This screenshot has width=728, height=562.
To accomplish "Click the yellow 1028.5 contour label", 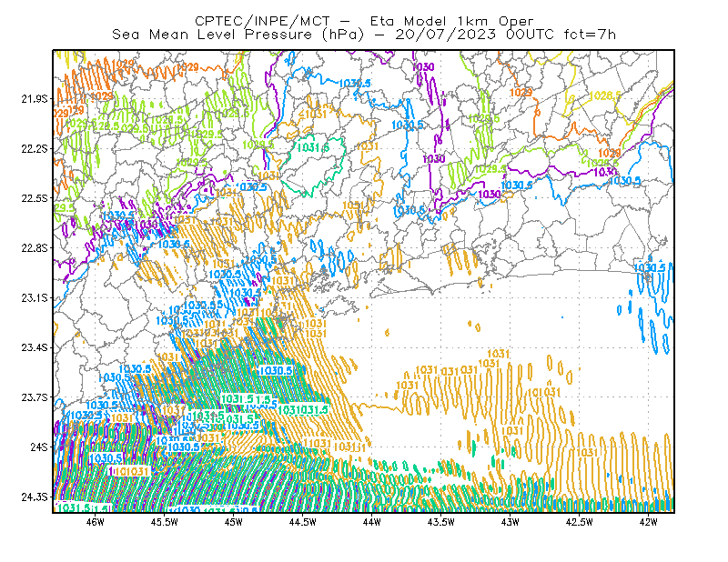I will click(605, 95).
